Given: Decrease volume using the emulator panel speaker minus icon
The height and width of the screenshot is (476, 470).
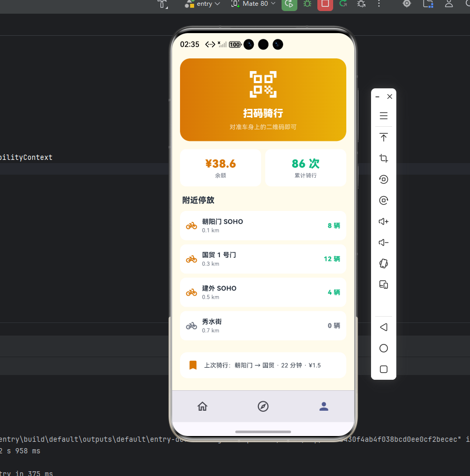Looking at the screenshot, I should 384,242.
